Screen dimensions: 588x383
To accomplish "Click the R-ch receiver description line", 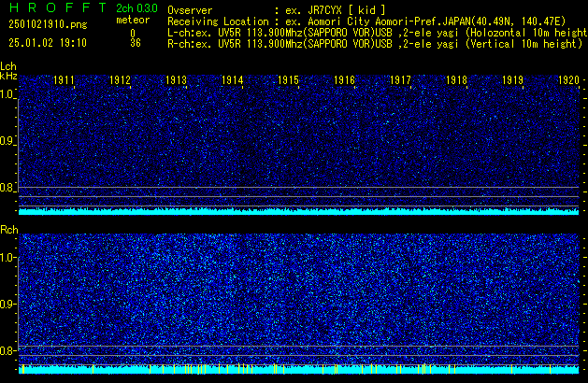I will click(x=375, y=44).
